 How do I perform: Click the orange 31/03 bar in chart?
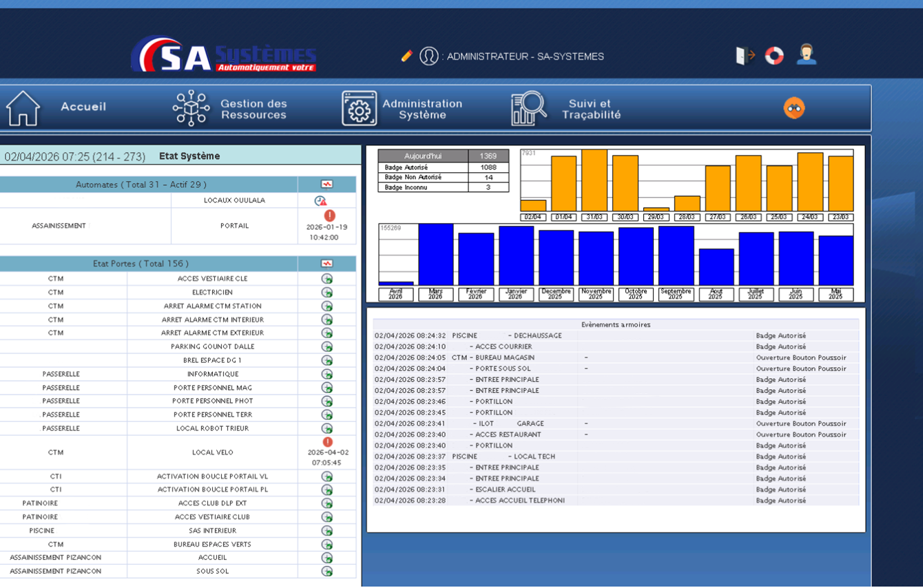point(594,180)
